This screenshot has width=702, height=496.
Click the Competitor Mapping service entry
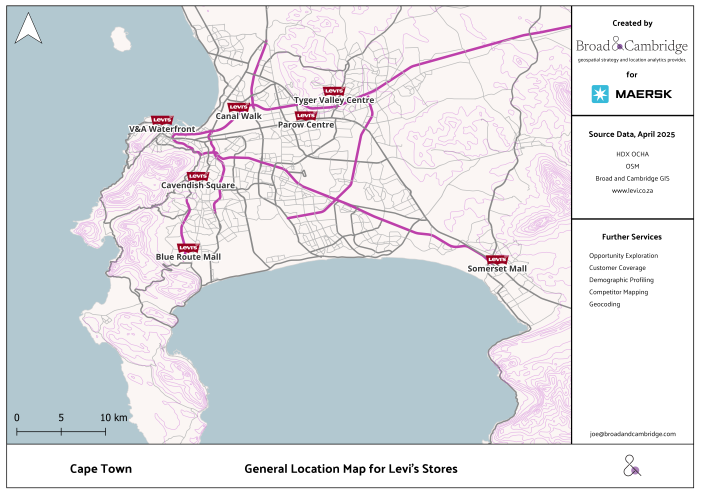tap(618, 292)
